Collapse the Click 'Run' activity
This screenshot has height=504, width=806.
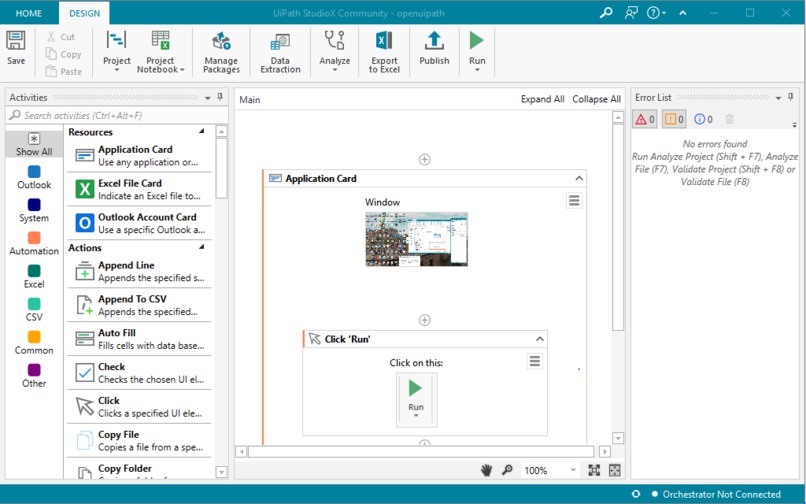pyautogui.click(x=540, y=339)
